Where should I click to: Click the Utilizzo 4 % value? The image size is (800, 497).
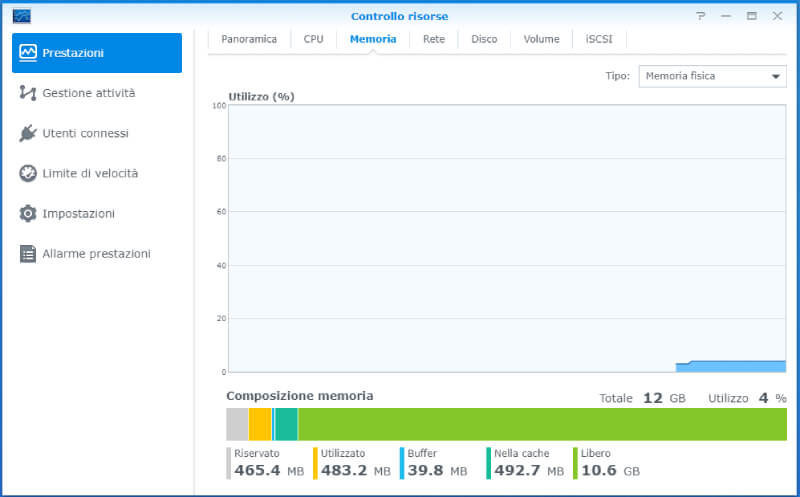click(772, 398)
